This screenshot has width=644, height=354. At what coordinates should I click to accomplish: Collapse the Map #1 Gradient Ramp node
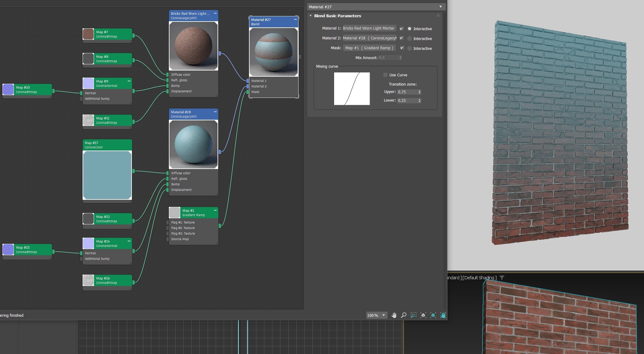tap(215, 210)
